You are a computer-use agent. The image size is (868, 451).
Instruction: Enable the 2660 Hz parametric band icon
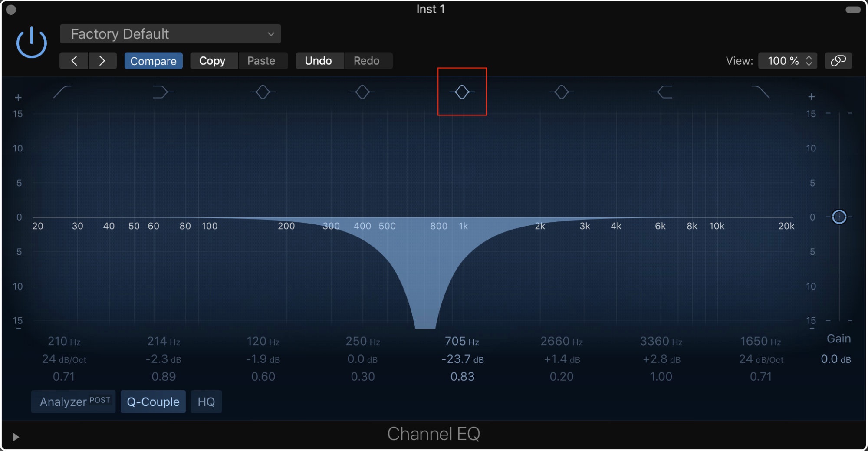pos(561,92)
